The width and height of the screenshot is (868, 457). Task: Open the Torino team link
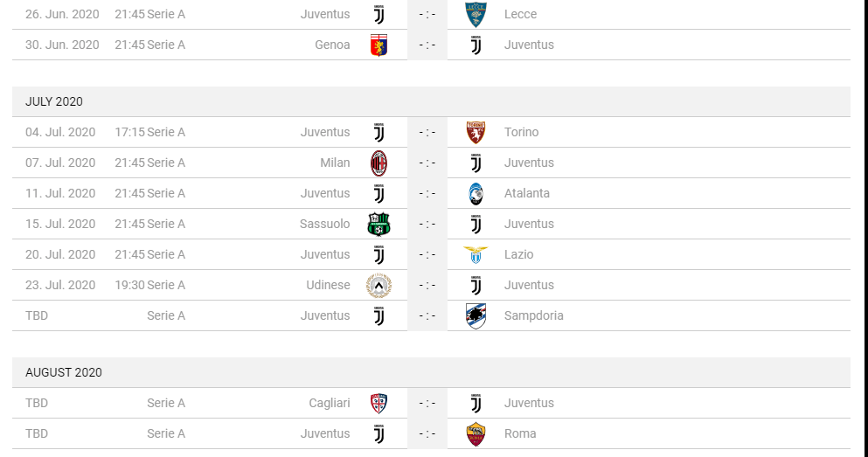(x=521, y=132)
